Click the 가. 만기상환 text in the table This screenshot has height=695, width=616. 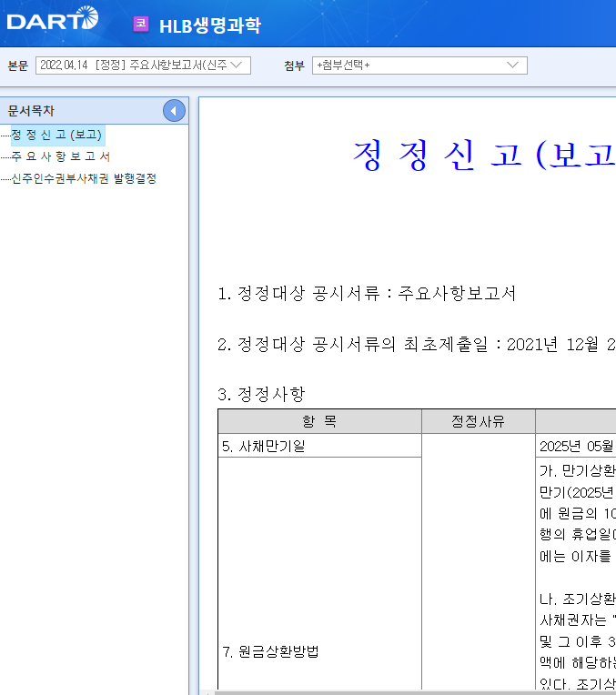pos(578,470)
